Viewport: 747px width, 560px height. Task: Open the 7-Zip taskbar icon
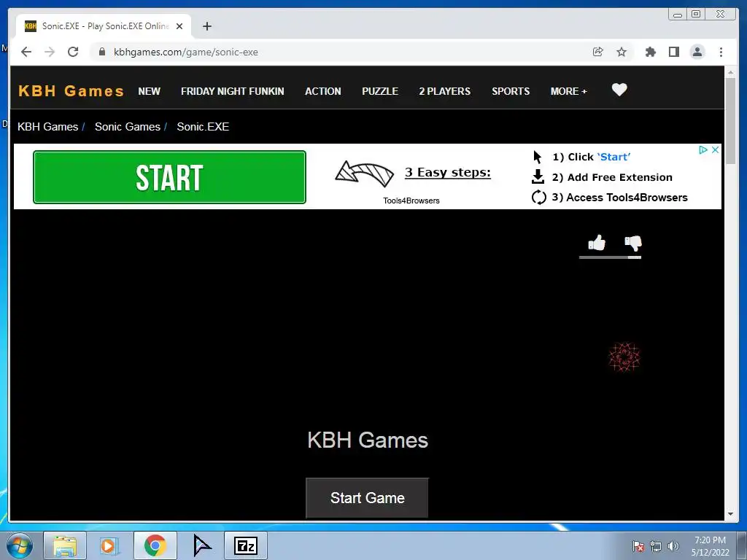(x=246, y=545)
